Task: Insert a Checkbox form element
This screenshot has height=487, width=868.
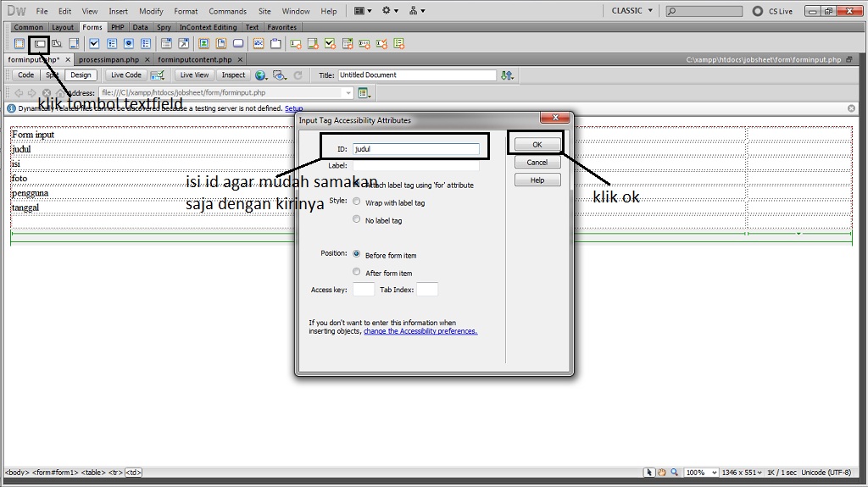Action: click(94, 44)
